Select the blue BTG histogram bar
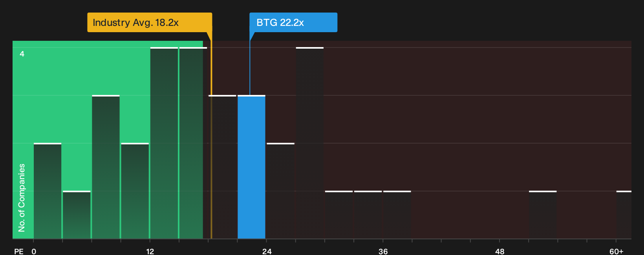This screenshot has height=255, width=644. 251,167
